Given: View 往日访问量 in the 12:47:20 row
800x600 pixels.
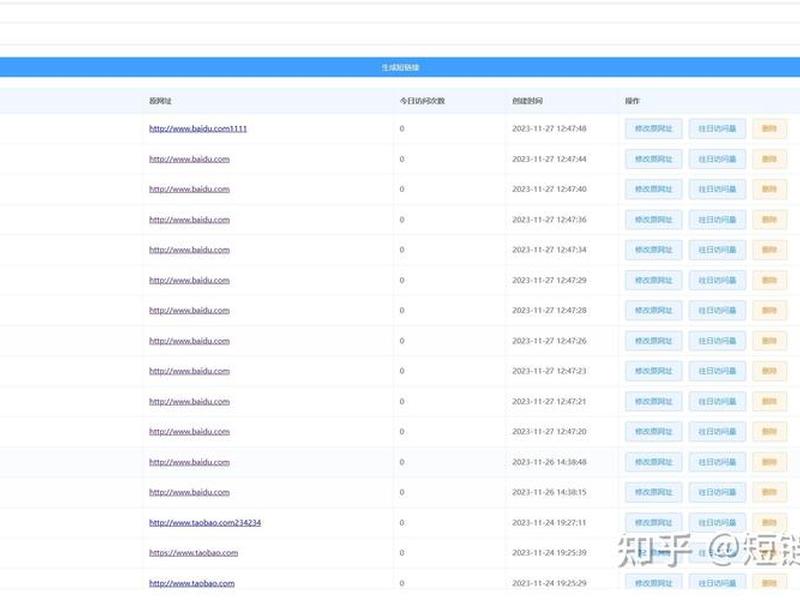Looking at the screenshot, I should [x=717, y=432].
